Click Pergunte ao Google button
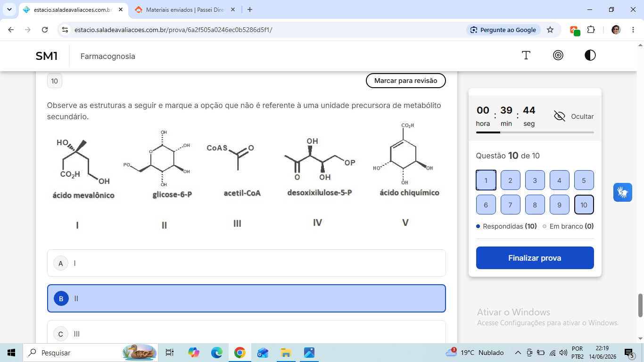 504,30
